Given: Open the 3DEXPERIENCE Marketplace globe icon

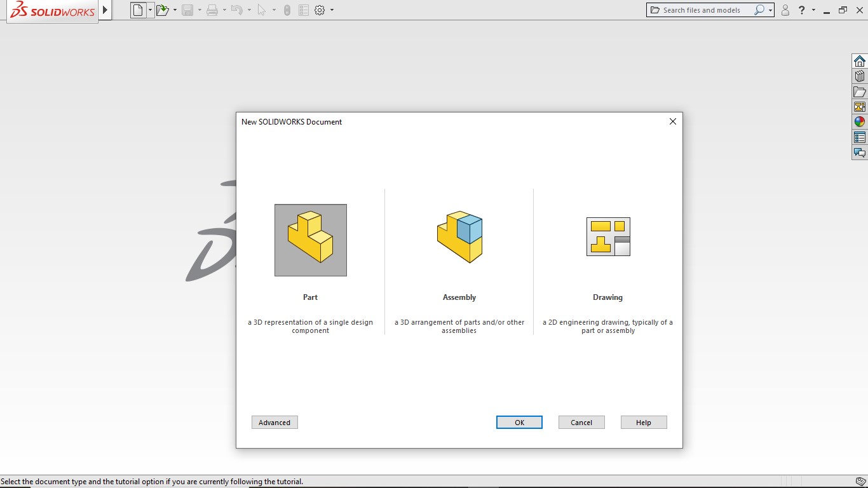Looking at the screenshot, I should [x=859, y=121].
